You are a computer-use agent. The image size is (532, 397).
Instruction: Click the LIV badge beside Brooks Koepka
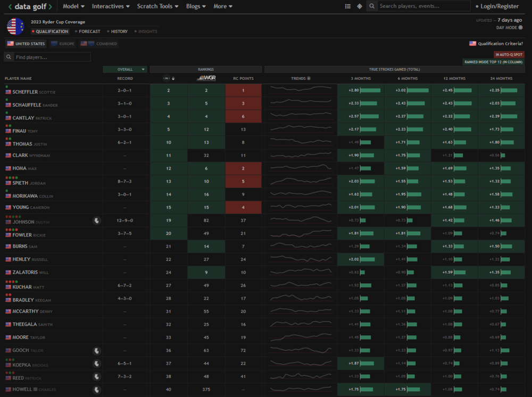tap(96, 364)
